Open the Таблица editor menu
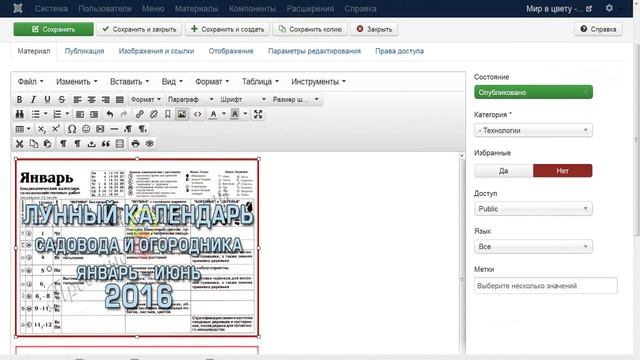The height and width of the screenshot is (360, 640). [260, 82]
